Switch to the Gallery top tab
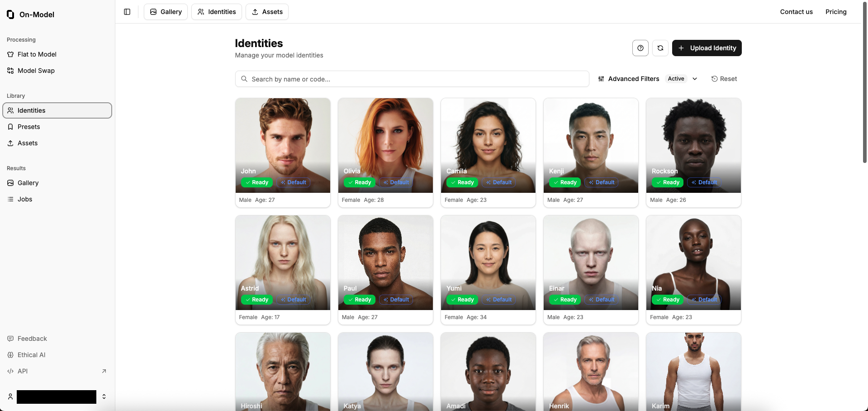Image resolution: width=868 pixels, height=411 pixels. [166, 12]
